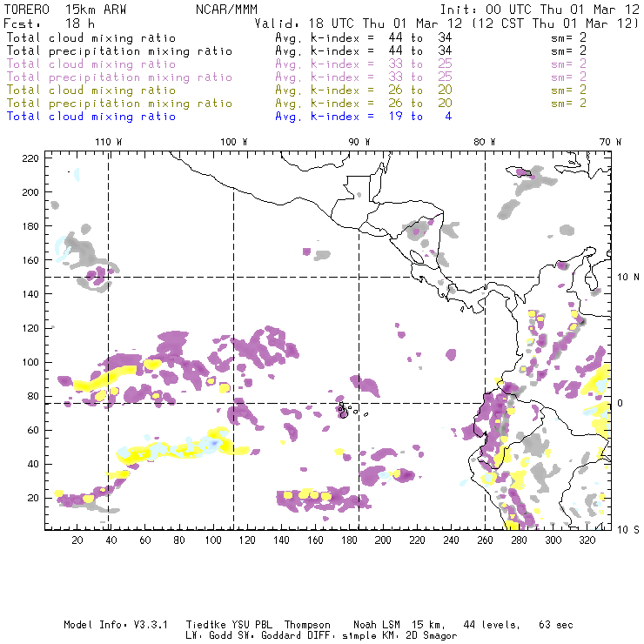Click purple 'Avg. k-index = 33 to 25' on cloud row
644x644 pixels.
pyautogui.click(x=364, y=64)
